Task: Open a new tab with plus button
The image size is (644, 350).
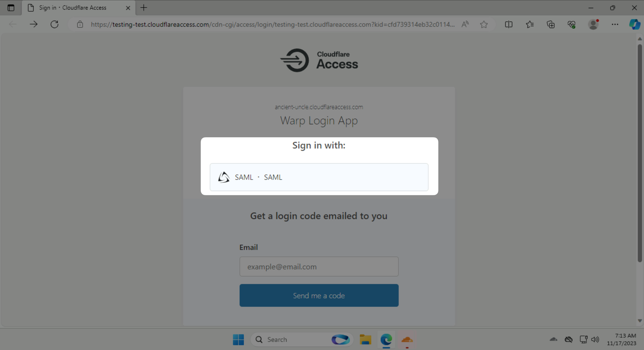Action: [144, 8]
